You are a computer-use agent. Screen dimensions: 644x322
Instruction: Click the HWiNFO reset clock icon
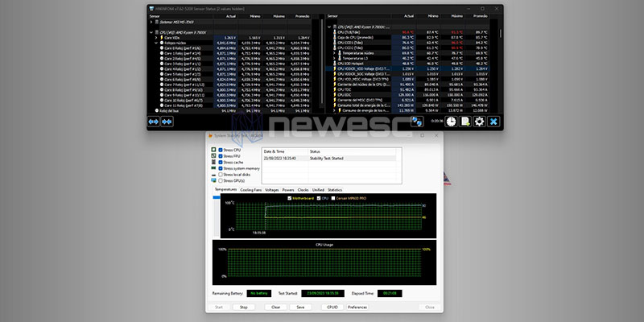[452, 122]
